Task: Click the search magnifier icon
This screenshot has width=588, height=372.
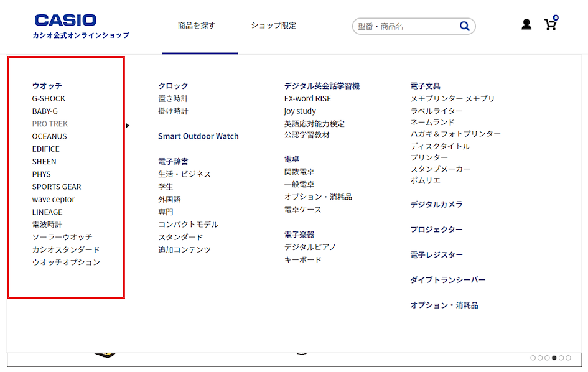Action: click(x=464, y=26)
